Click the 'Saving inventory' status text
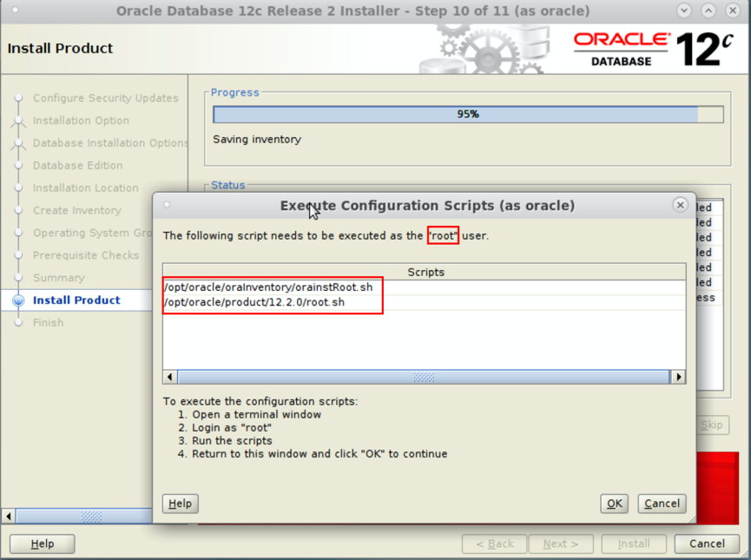Screen dimensions: 751x560 click(x=257, y=140)
